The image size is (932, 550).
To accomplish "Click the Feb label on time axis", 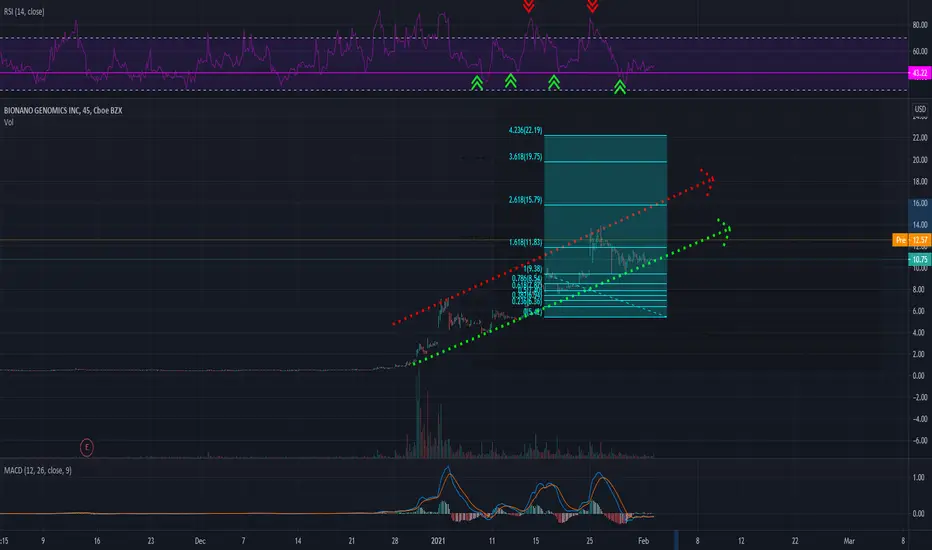I will point(643,541).
